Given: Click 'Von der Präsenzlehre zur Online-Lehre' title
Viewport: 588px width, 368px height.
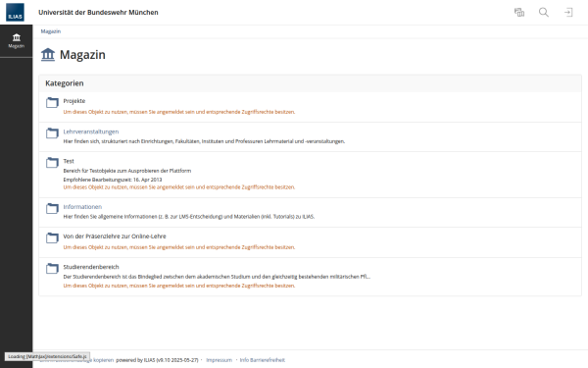Looking at the screenshot, I should [115, 237].
